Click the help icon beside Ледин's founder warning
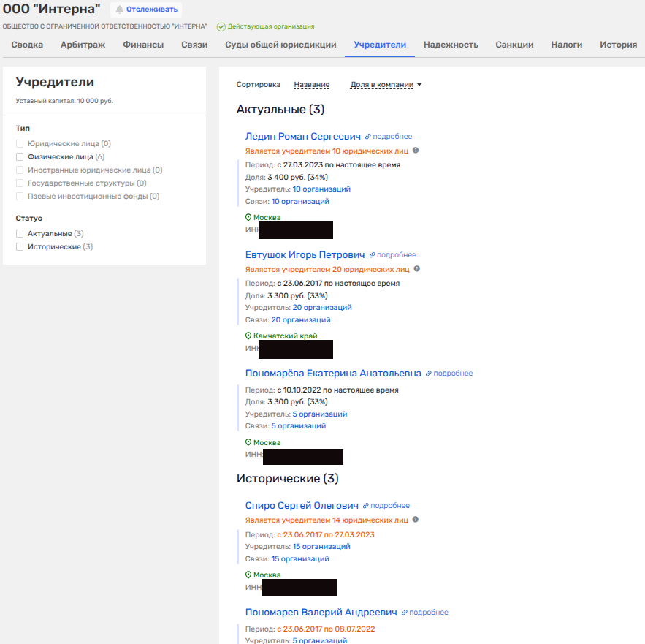The image size is (645, 644). 416,150
